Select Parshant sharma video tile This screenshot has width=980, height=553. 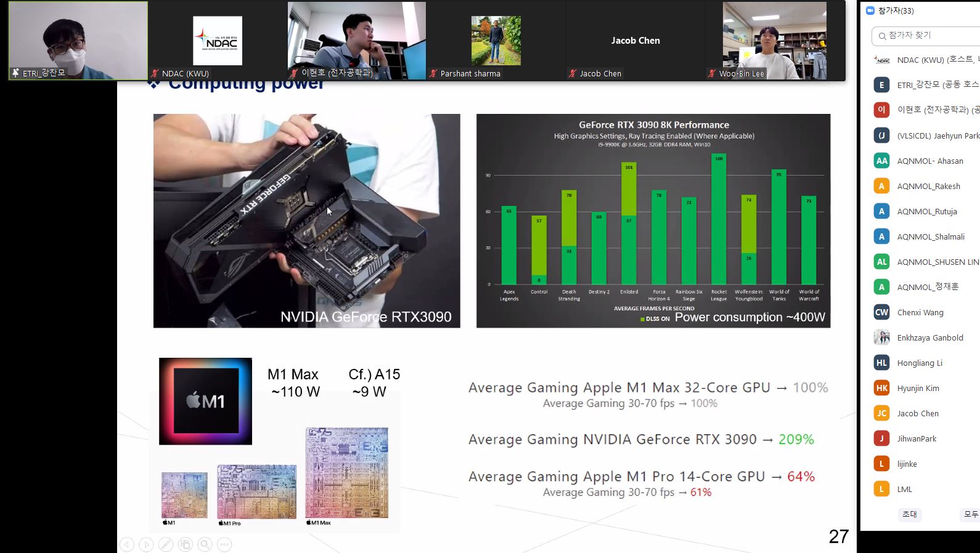click(496, 41)
